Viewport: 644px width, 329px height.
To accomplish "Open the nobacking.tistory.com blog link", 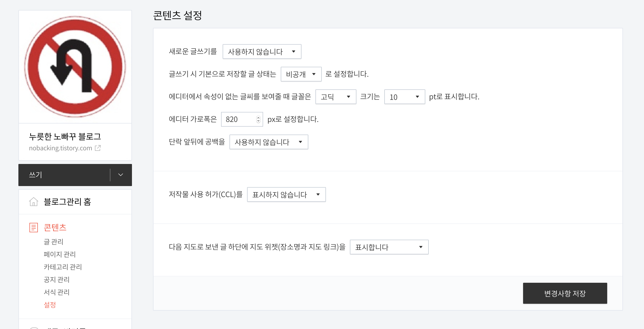I will click(60, 148).
